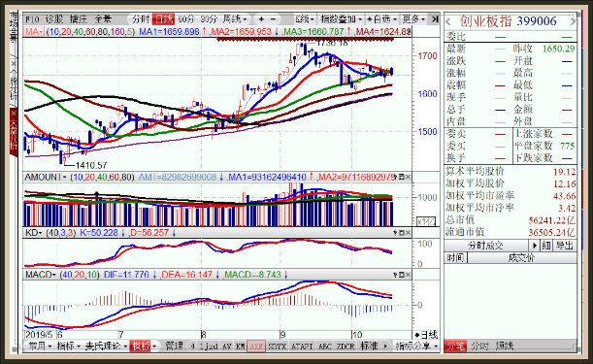Go to the previous stock with the left arrow
Screen dimensions: 593x364
pyautogui.click(x=448, y=22)
